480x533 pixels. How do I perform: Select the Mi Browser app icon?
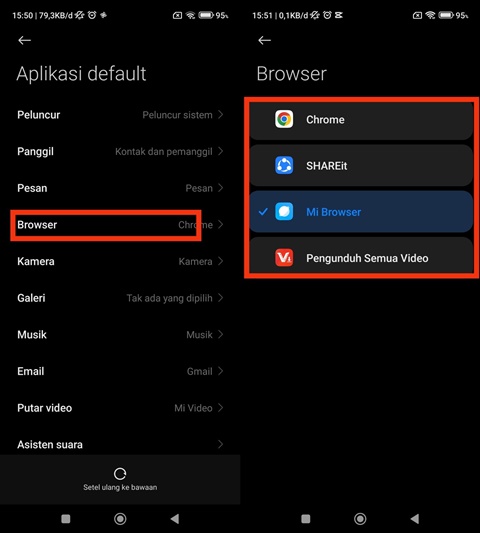click(x=284, y=211)
